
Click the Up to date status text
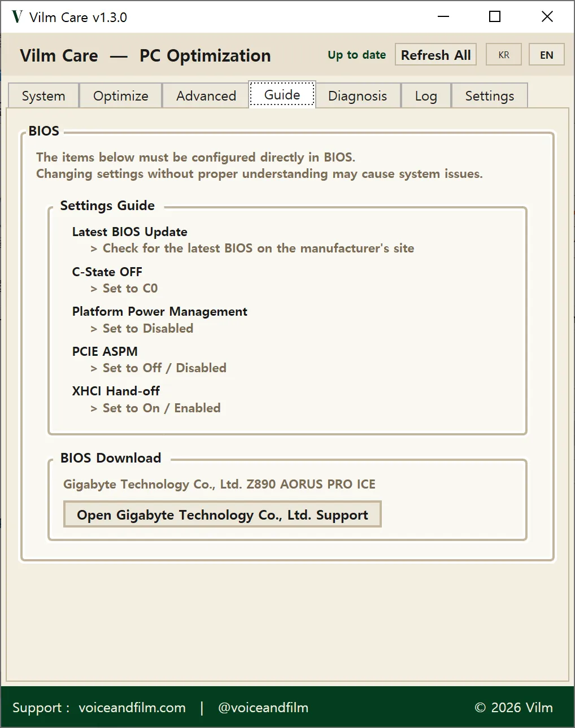pyautogui.click(x=357, y=55)
